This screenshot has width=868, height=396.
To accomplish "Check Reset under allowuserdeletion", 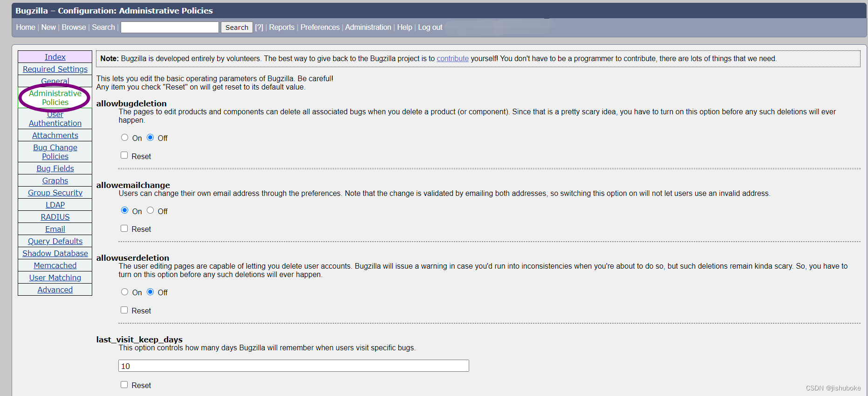I will tap(124, 310).
